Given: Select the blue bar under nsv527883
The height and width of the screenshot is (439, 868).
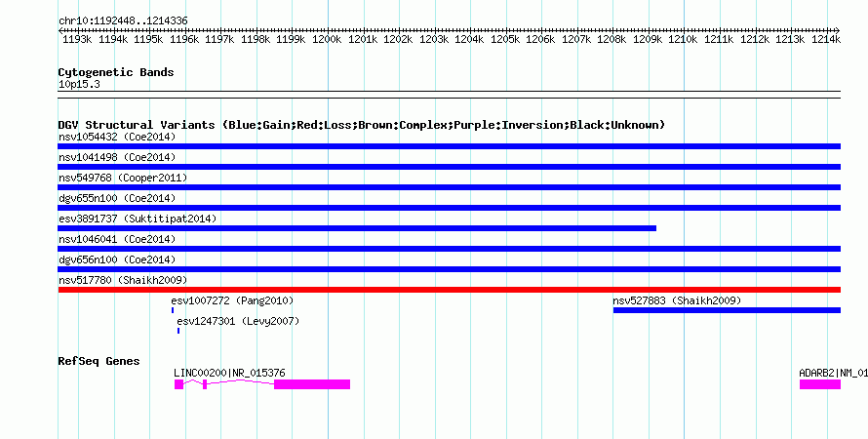Looking at the screenshot, I should (727, 310).
